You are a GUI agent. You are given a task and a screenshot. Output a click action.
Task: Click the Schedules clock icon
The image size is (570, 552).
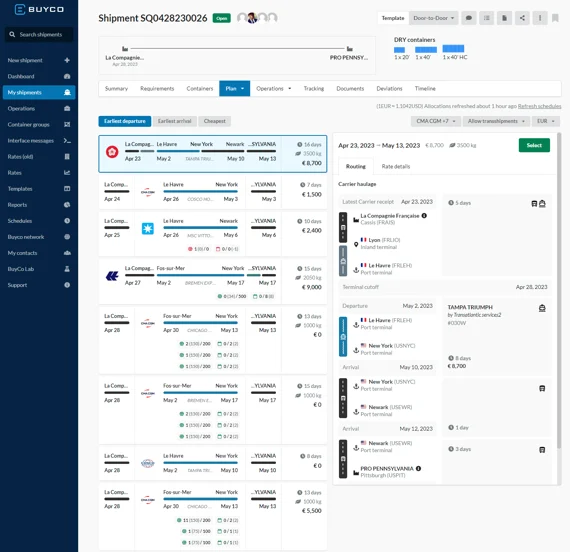(67, 221)
